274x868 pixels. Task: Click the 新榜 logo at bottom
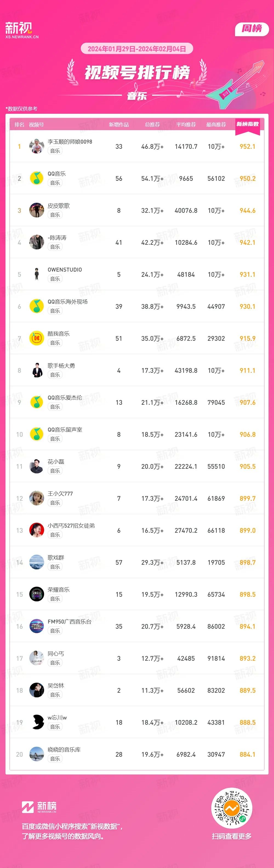tap(39, 807)
